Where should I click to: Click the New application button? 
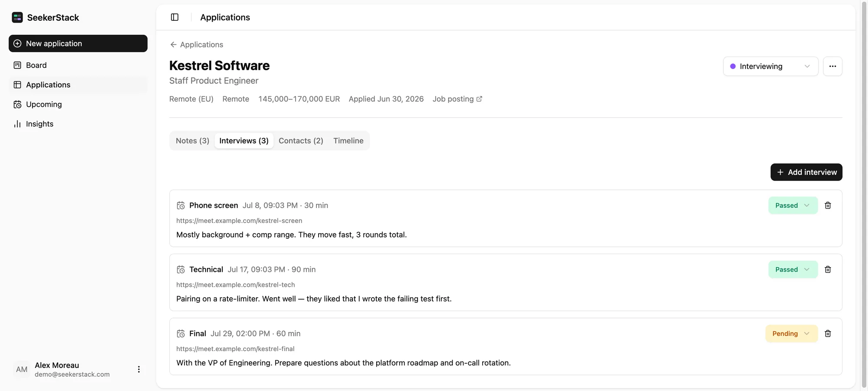coord(78,43)
